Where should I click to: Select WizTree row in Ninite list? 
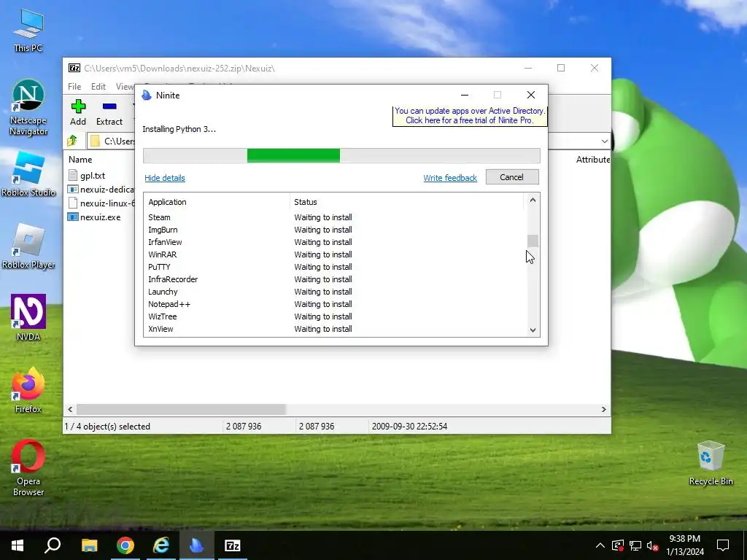[335, 316]
